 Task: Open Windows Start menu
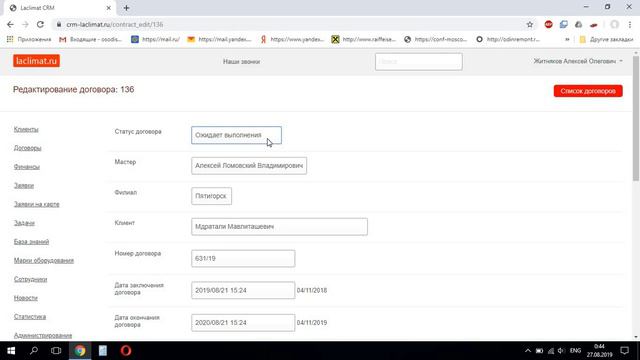[11, 351]
